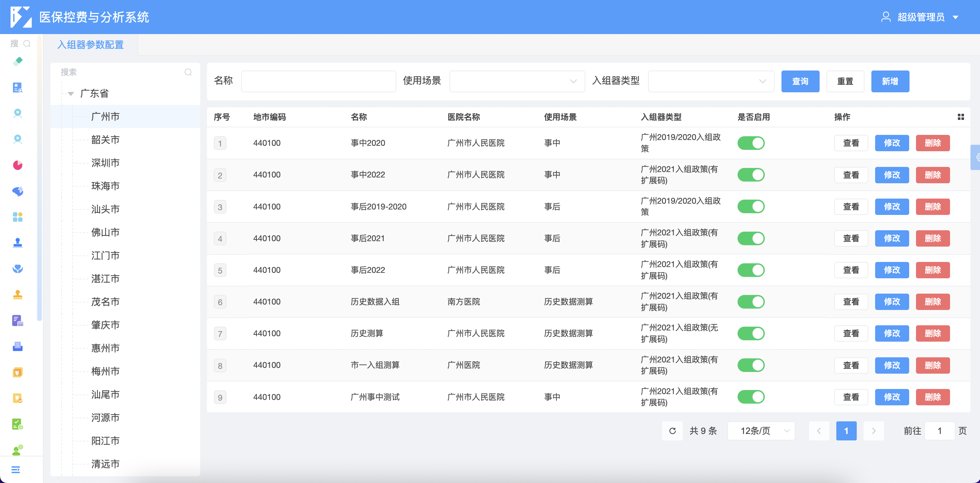Image resolution: width=980 pixels, height=483 pixels.
Task: Select 江门市 in the city tree
Action: pyautogui.click(x=105, y=255)
